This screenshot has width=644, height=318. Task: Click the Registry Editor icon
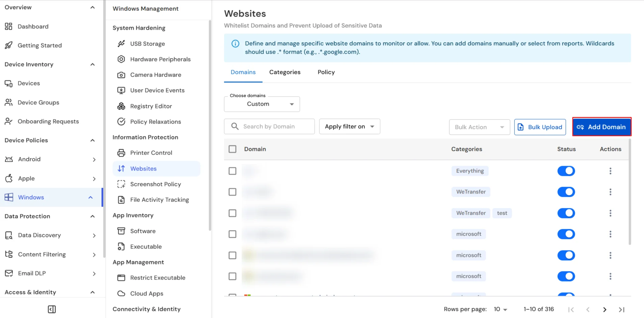[x=121, y=106]
